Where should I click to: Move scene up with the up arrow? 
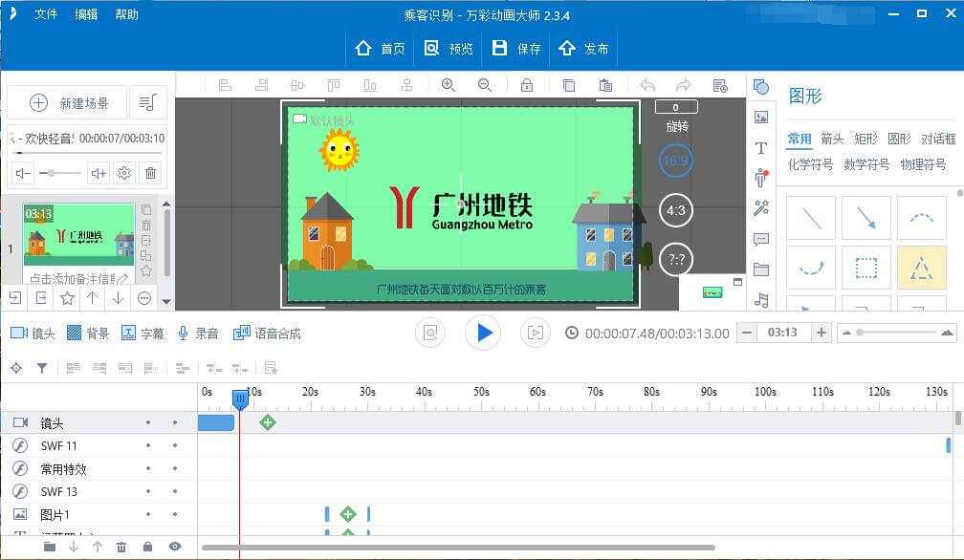[92, 298]
